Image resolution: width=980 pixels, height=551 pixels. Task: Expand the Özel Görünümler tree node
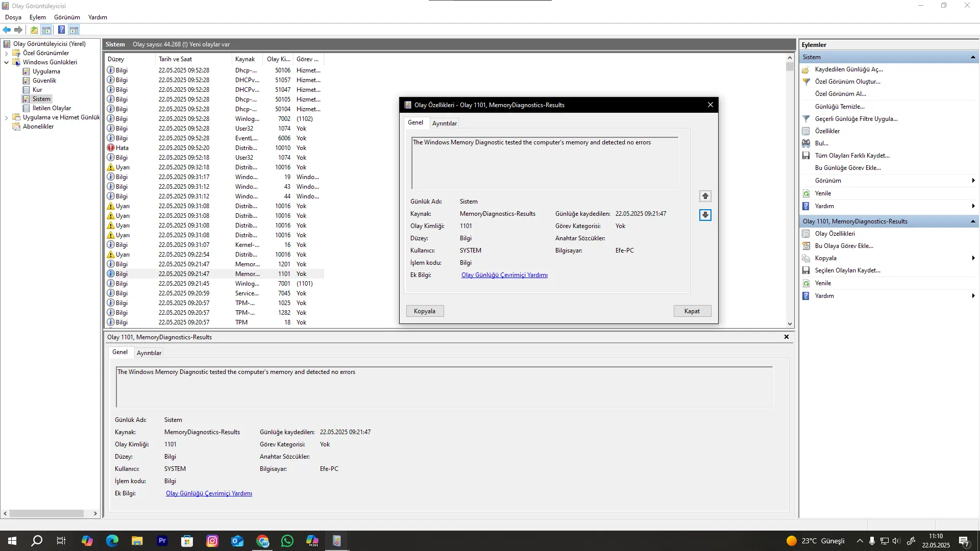pos(6,53)
